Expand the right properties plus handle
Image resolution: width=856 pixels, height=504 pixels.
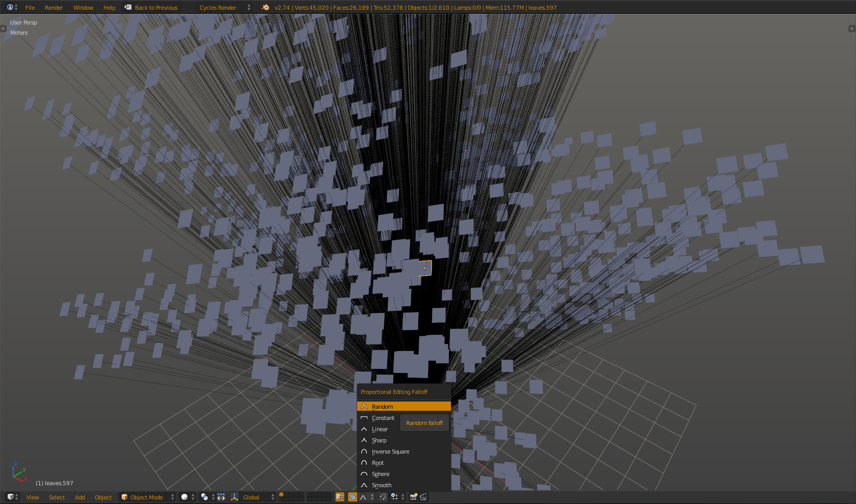(x=851, y=29)
